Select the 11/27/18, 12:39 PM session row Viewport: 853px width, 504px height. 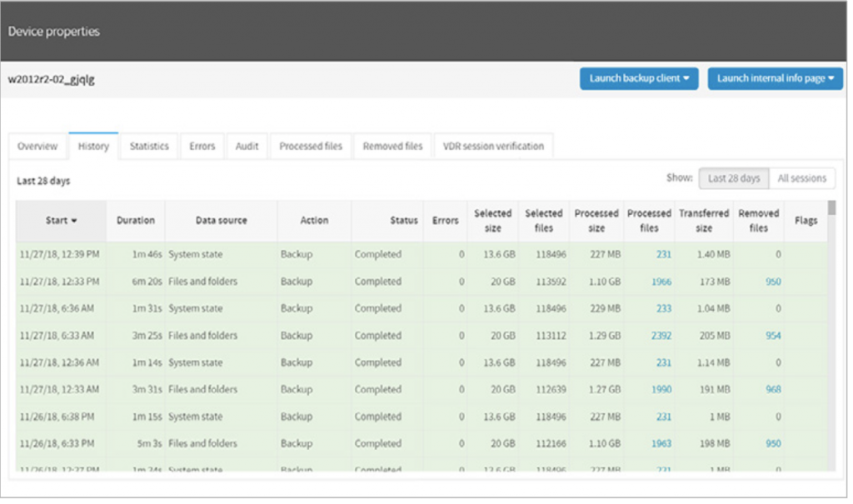pos(422,254)
